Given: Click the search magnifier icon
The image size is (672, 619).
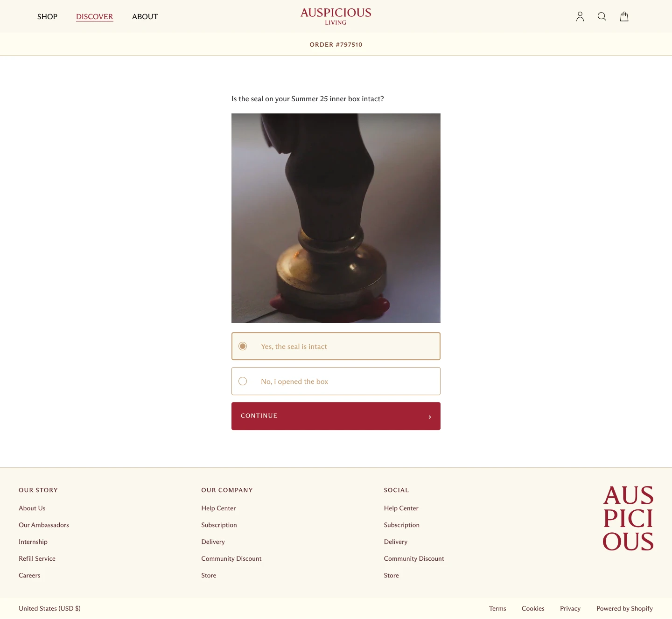Looking at the screenshot, I should point(602,17).
